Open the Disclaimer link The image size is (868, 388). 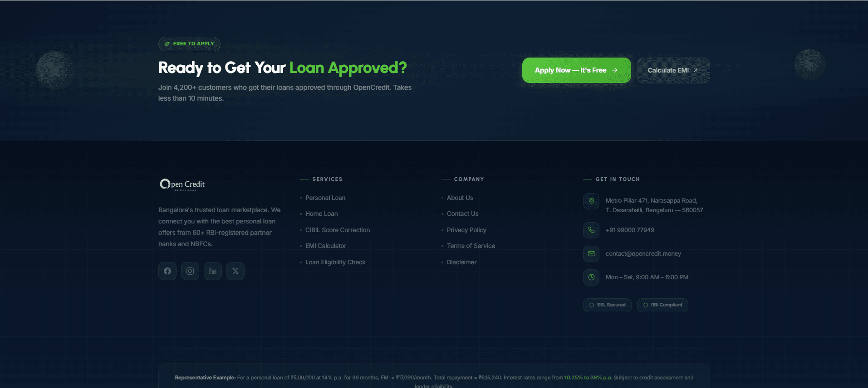pyautogui.click(x=461, y=262)
